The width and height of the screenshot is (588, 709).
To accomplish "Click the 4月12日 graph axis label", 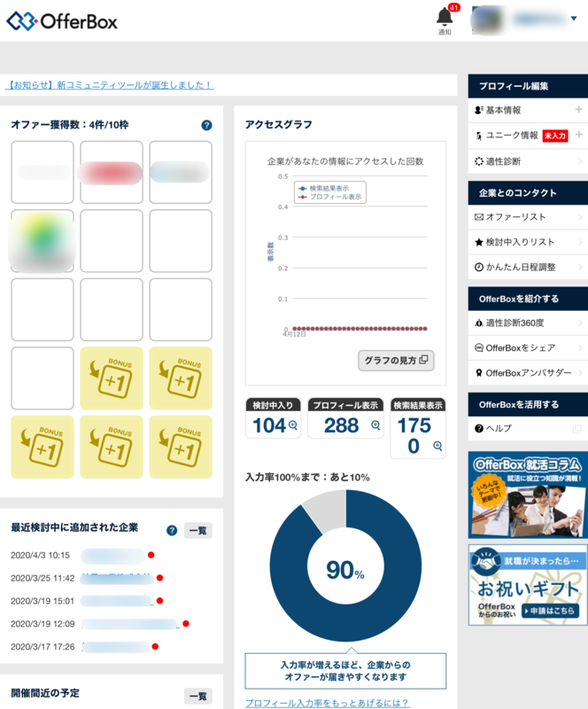I will point(294,334).
